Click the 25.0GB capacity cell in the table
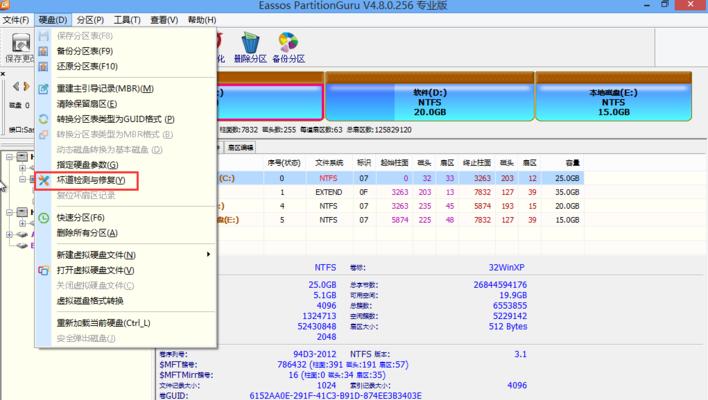Screen dimensions: 708x400 pos(567,178)
